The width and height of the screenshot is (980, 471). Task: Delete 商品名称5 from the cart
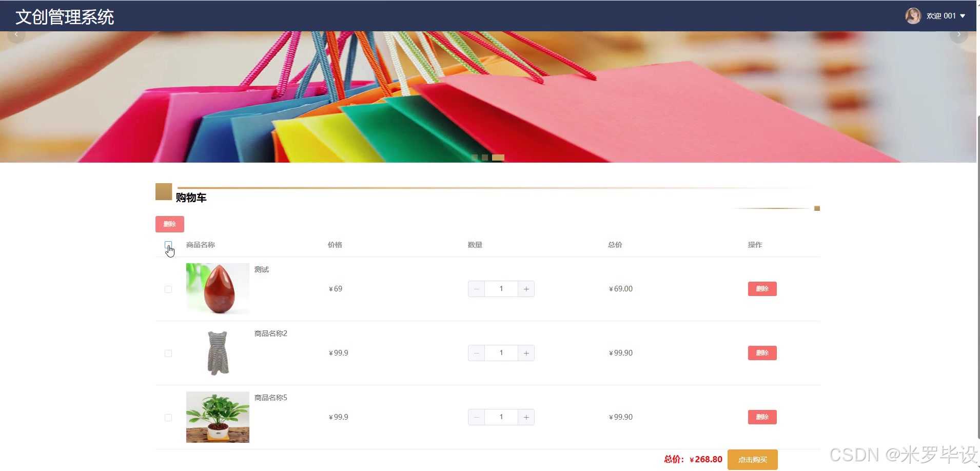[x=762, y=417]
